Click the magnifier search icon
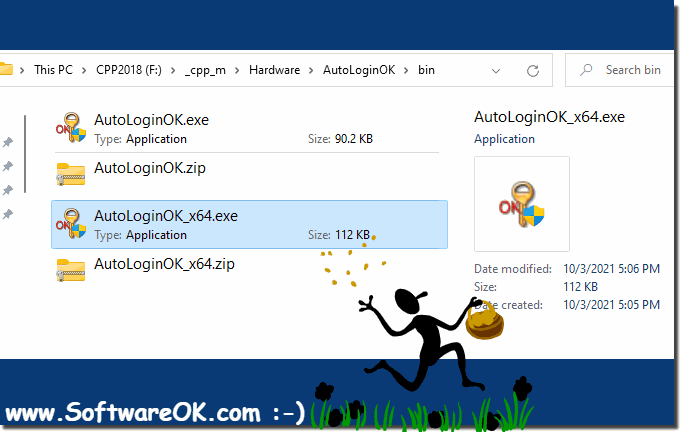Viewport: 681px width, 432px height. pyautogui.click(x=586, y=70)
